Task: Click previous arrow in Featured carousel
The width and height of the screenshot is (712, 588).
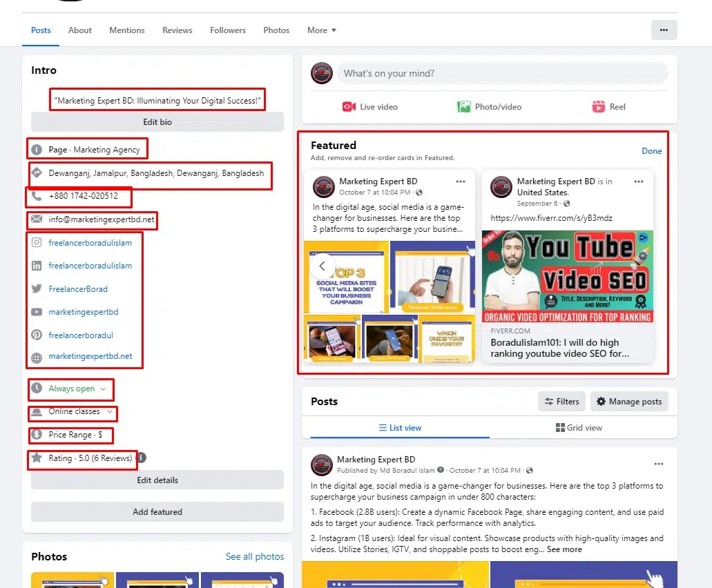Action: click(322, 266)
